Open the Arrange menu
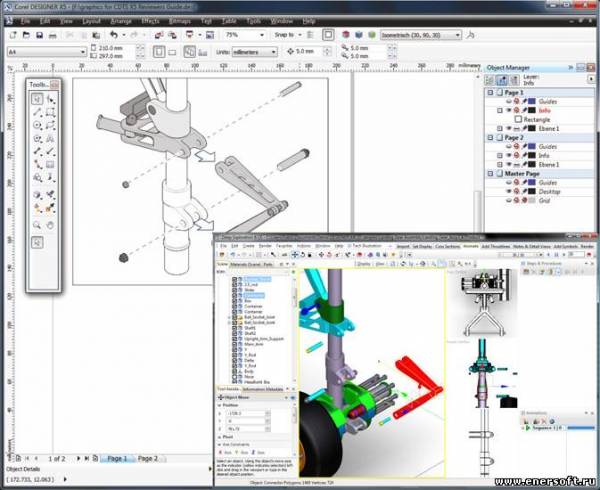This screenshot has height=490, width=600. tap(121, 21)
